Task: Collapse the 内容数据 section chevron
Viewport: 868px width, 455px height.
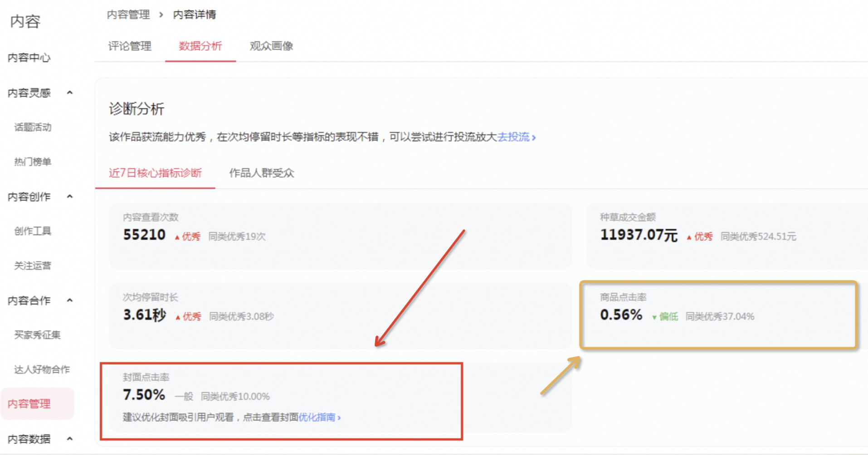Action: 70,439
